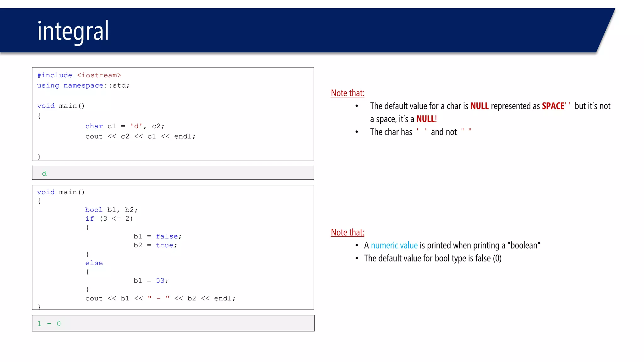This screenshot has width=644, height=362.
Task: Click the 'b1 = false;' assignment
Action: pyautogui.click(x=157, y=236)
